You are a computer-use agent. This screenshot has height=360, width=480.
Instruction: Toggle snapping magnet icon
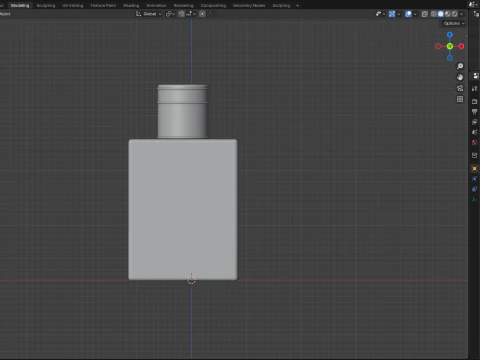pyautogui.click(x=181, y=14)
